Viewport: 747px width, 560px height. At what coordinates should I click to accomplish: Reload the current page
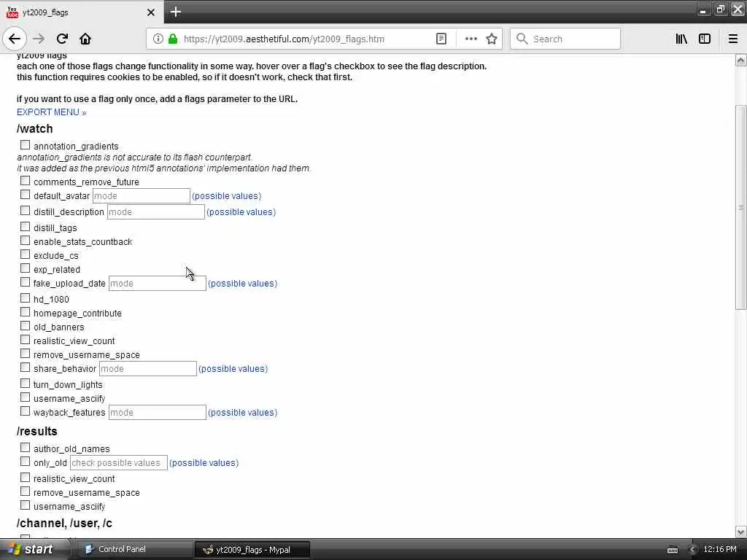coord(62,39)
